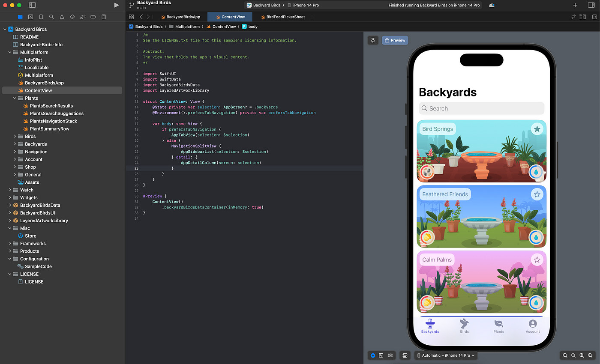Open the Source Control navigator
Viewport: 600px width, 364px height.
tap(30, 17)
